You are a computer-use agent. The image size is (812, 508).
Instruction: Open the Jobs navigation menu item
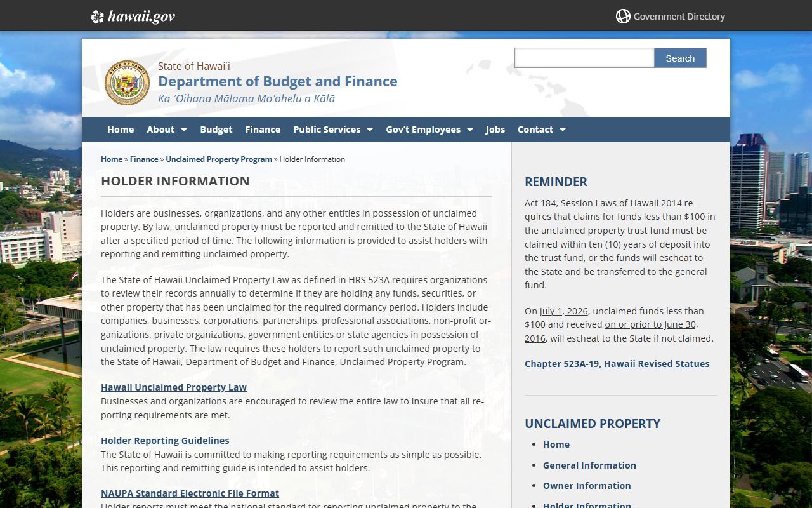[495, 130]
